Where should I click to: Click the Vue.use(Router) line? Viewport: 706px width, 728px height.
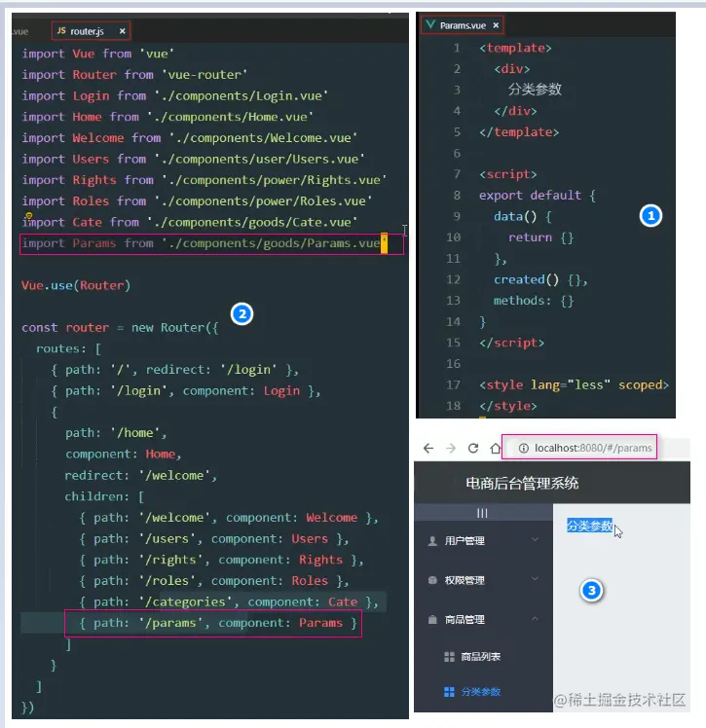76,285
